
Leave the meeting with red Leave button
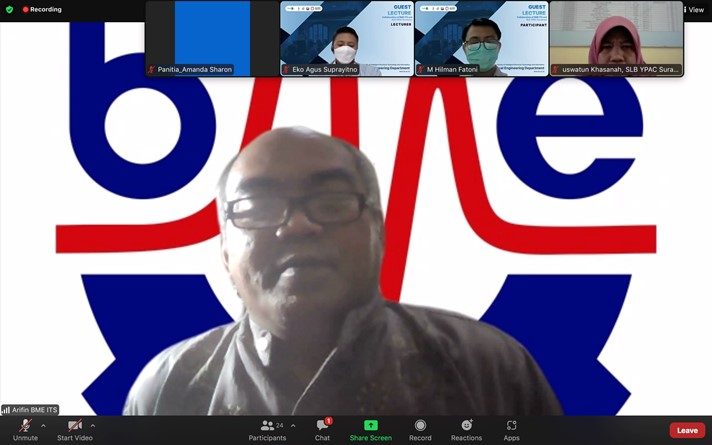coord(687,430)
